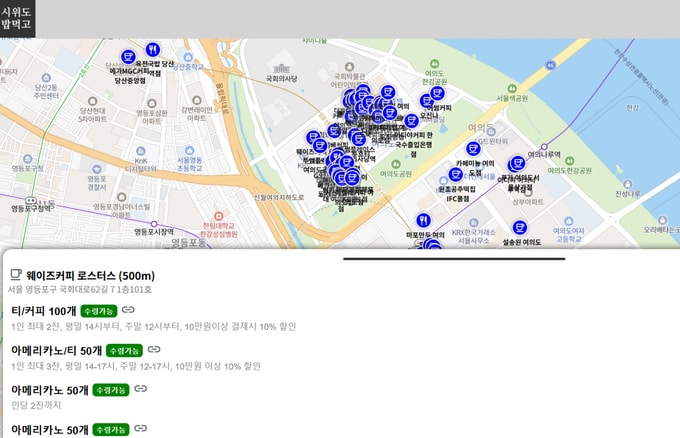Click 수령가능 badge for 아메리카노/티 50개

124,350
